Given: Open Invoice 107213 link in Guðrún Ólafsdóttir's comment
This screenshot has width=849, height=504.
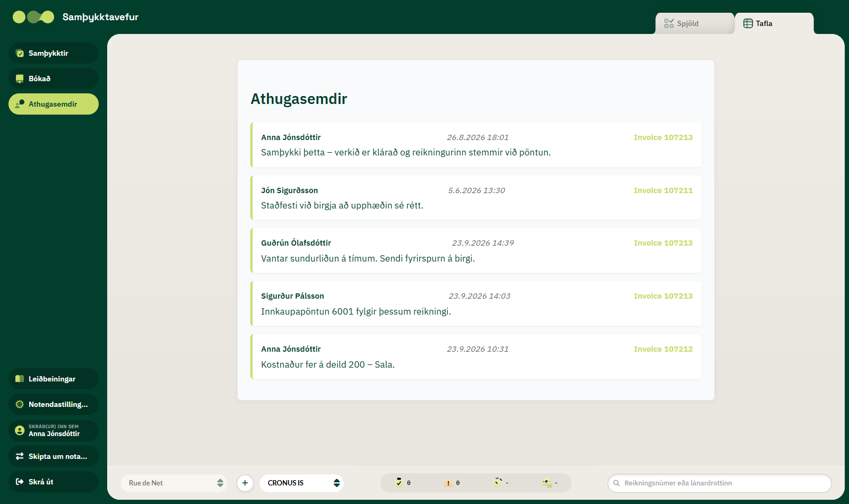Looking at the screenshot, I should coord(663,243).
